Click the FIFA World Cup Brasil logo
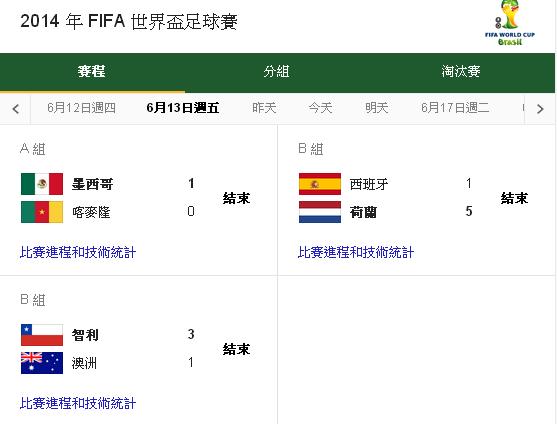The image size is (557, 424). pos(510,23)
